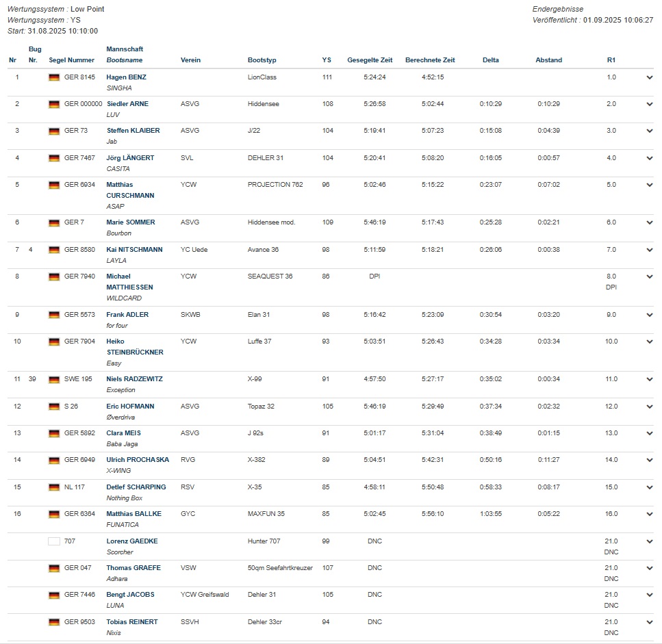Sort by Berechnete Zeit column header
Screen dimensions: 662x644
(x=430, y=60)
